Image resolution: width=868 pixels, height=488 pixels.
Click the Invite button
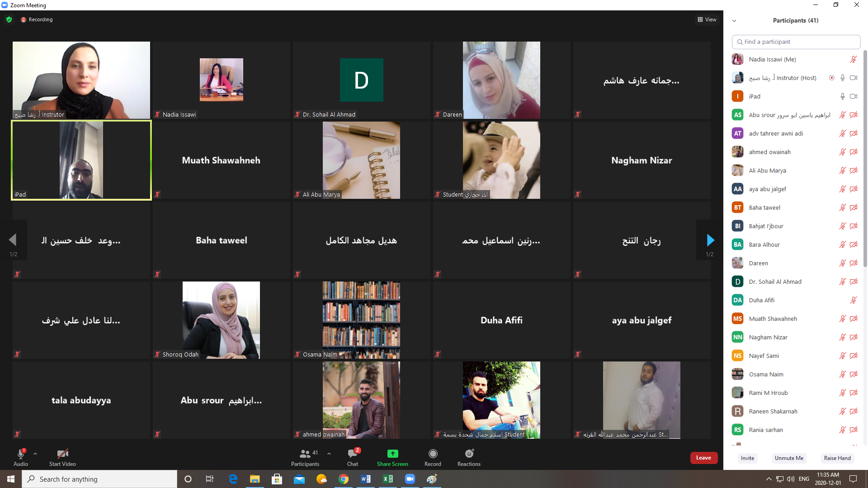(747, 458)
